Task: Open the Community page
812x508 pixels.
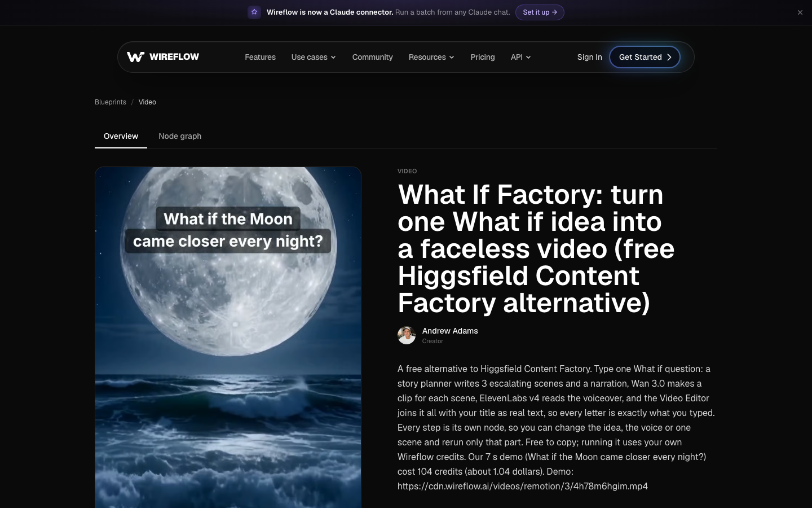Action: tap(372, 57)
